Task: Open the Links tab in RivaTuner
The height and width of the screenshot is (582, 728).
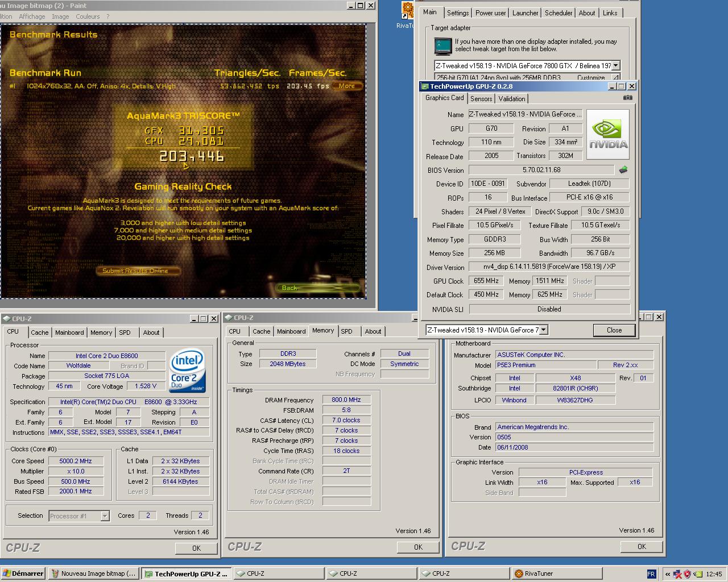Action: [x=610, y=13]
